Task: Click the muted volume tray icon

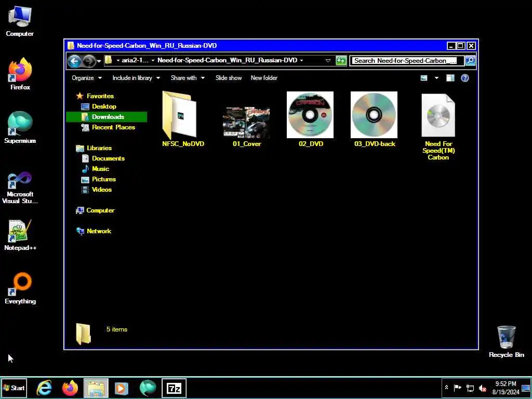Action: pyautogui.click(x=482, y=388)
